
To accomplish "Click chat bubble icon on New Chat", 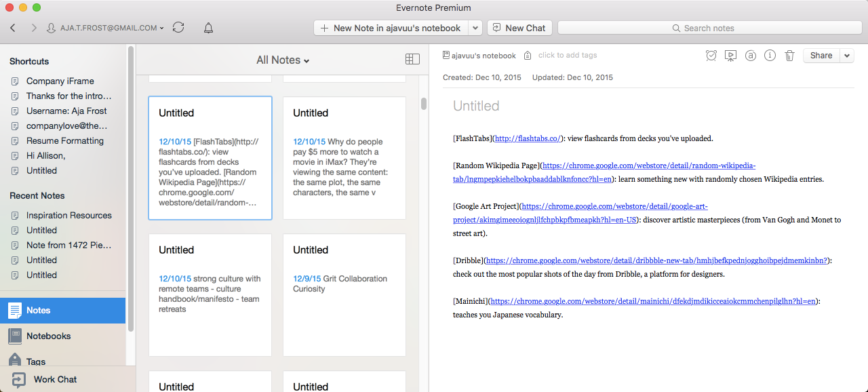I will (496, 28).
